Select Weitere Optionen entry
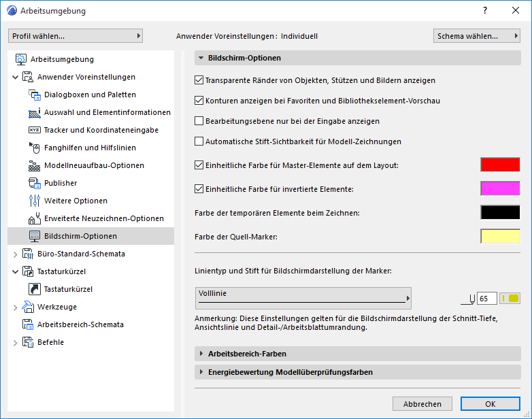 tap(76, 201)
